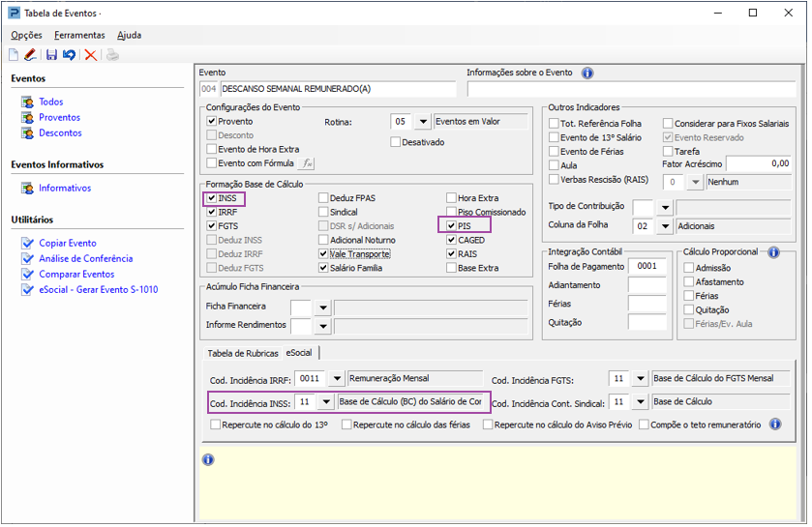
Task: Click the Adiantamento input field
Action: [x=647, y=285]
